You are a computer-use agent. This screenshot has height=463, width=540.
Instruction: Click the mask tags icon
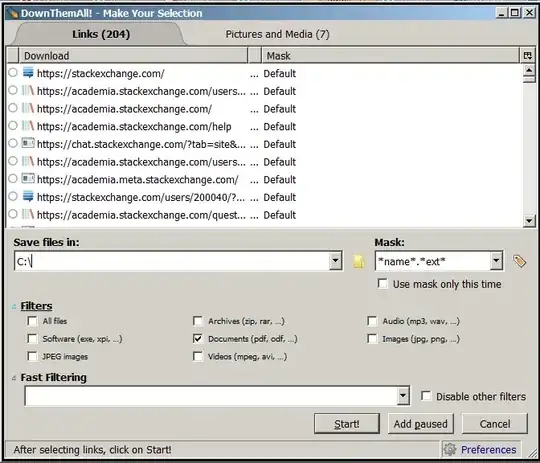[519, 261]
